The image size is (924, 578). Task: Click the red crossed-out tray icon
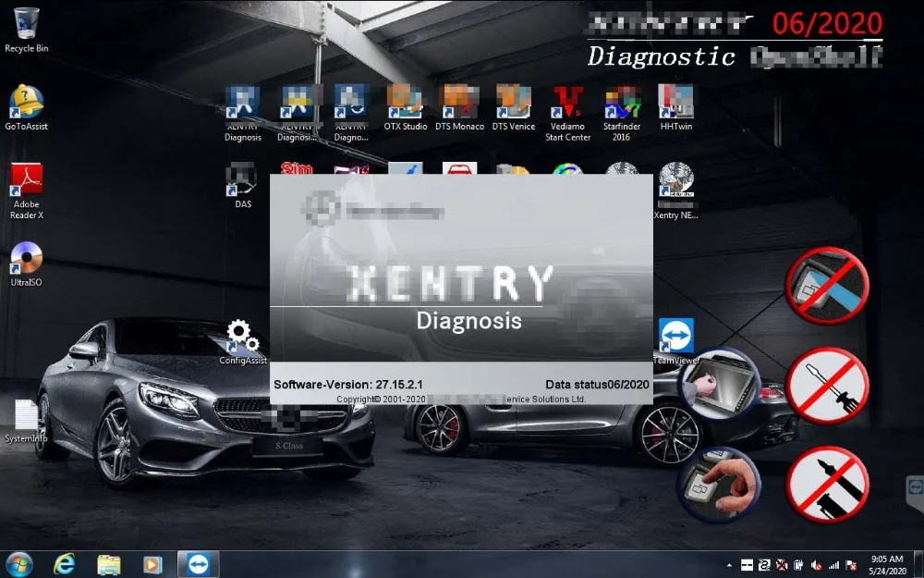click(x=782, y=565)
